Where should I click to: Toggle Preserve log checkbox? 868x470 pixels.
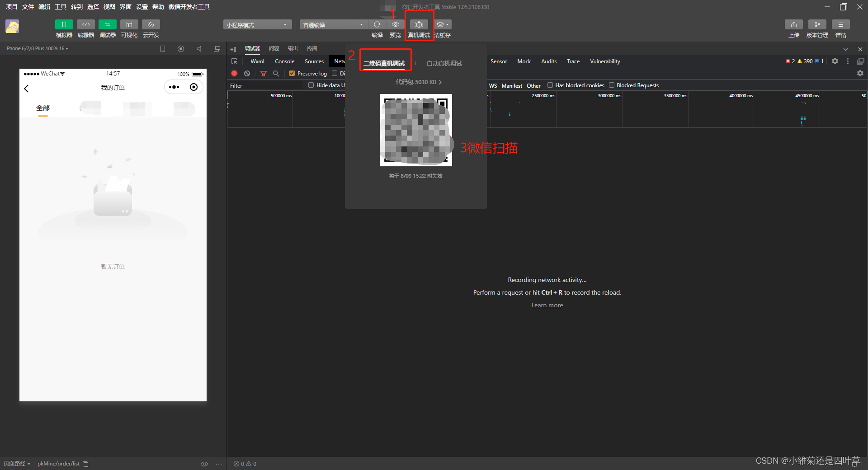point(292,73)
